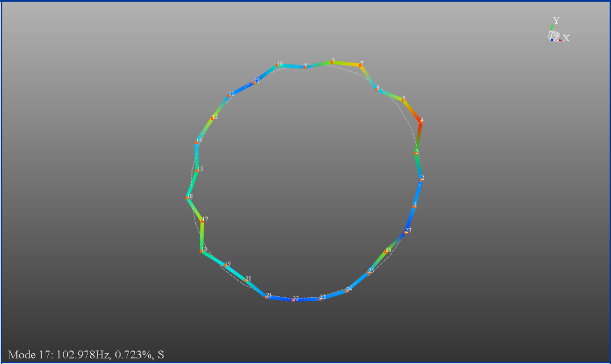Select node 1 on the ring
Viewport: 611px width, 364px height.
414,206
